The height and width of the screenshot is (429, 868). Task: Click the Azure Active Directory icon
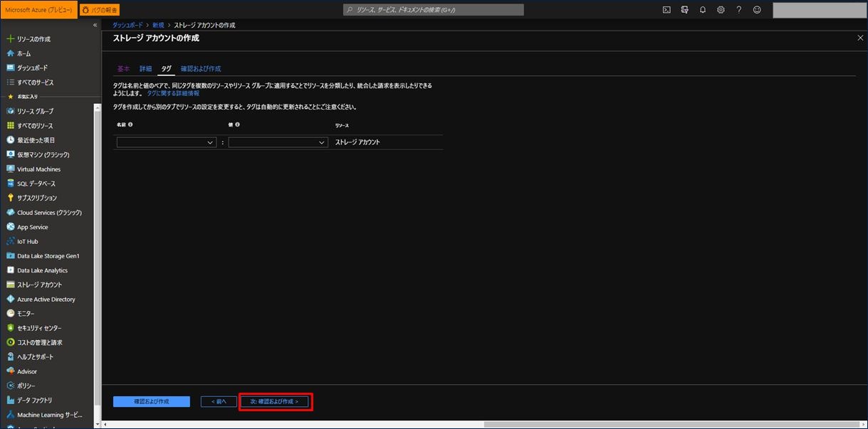tap(10, 300)
